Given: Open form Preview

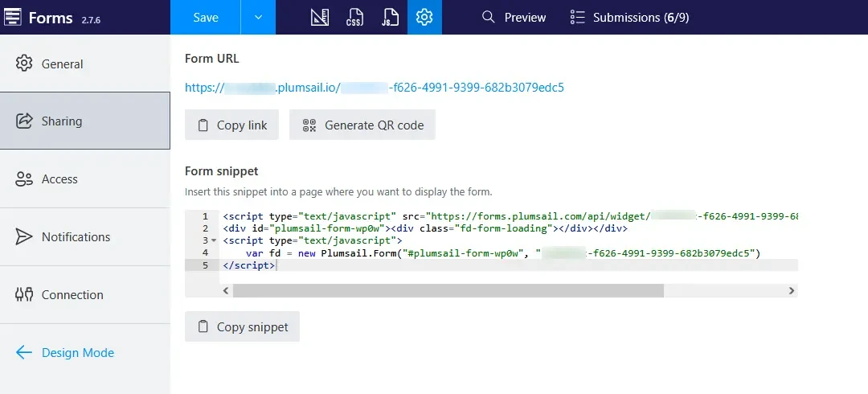Looking at the screenshot, I should 514,17.
